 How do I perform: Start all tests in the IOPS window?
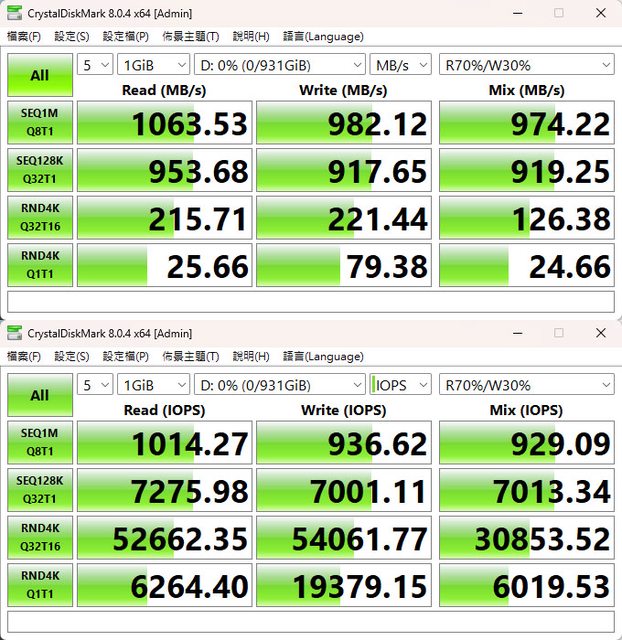(x=39, y=395)
